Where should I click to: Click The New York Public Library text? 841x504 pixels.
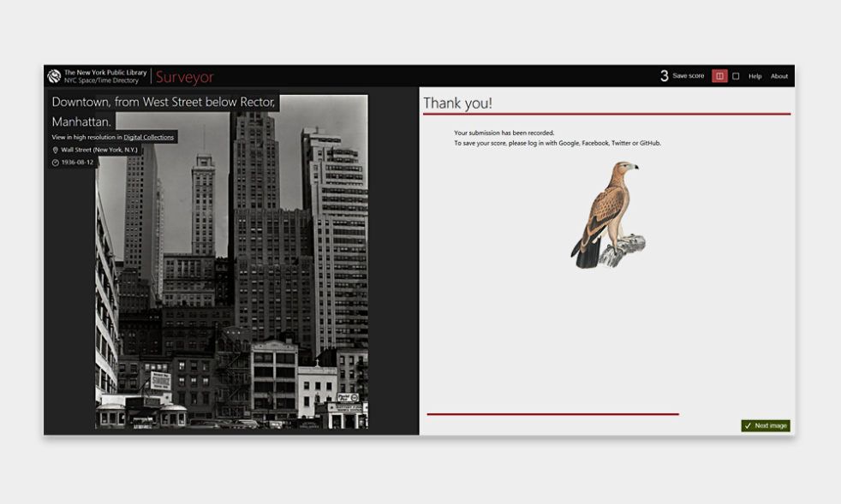pos(105,72)
